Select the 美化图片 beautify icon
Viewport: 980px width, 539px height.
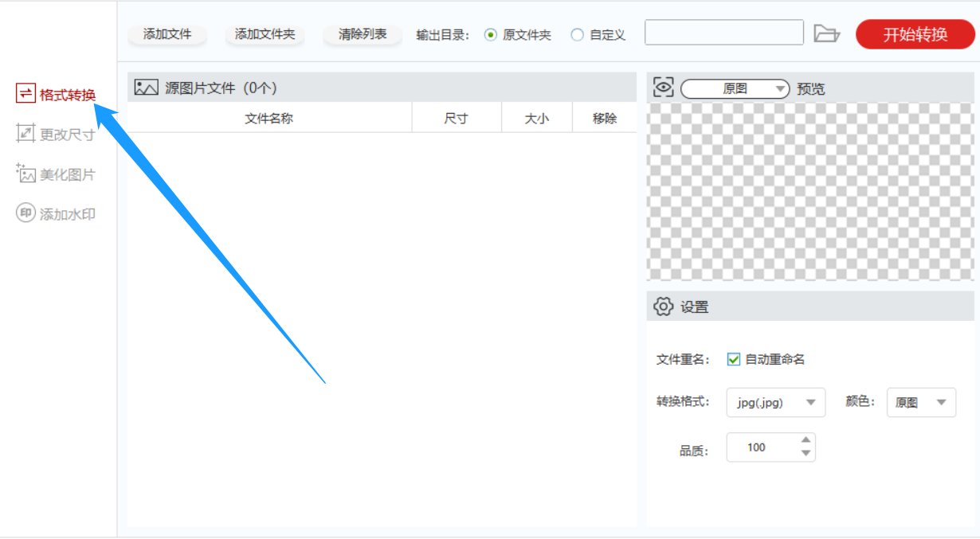point(25,174)
